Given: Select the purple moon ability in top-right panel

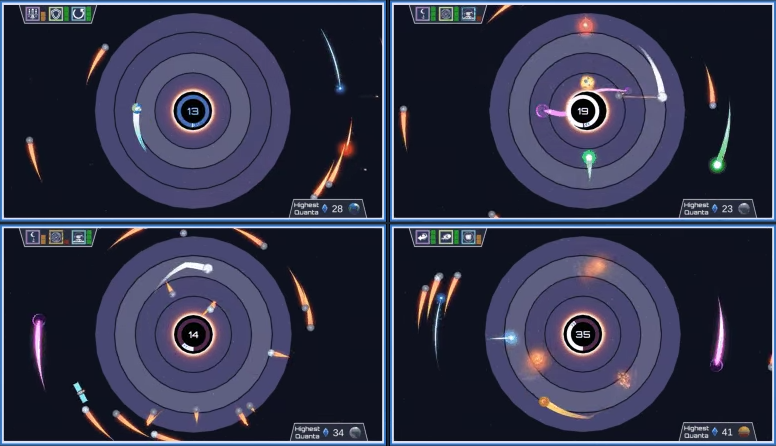Looking at the screenshot, I should pyautogui.click(x=422, y=14).
